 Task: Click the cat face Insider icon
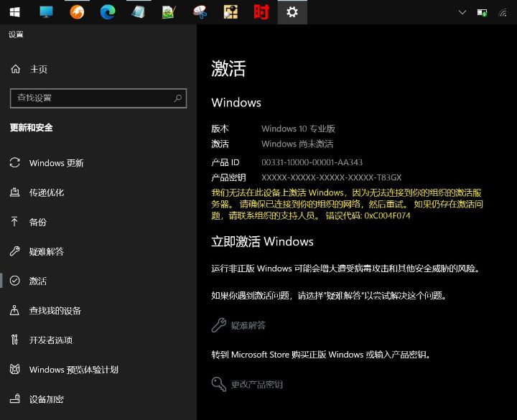coord(14,369)
